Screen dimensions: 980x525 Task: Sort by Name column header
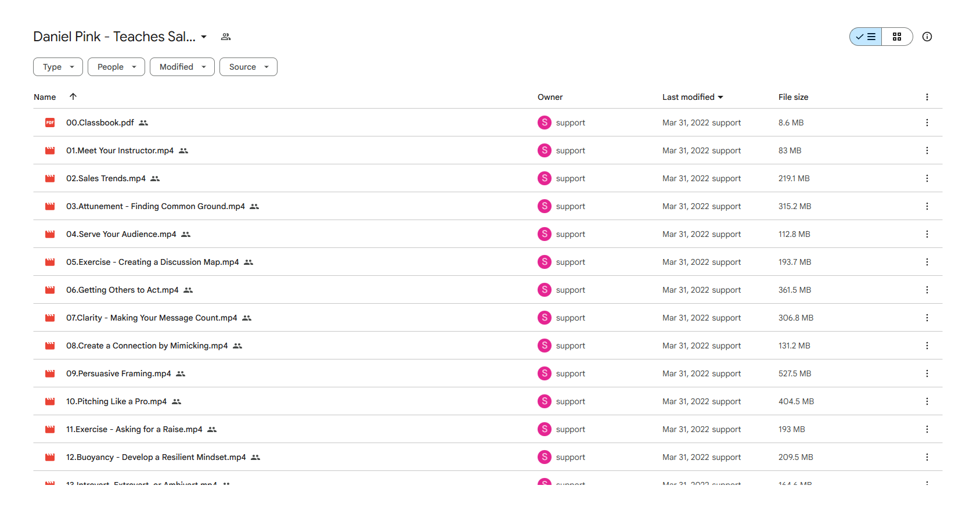point(45,97)
